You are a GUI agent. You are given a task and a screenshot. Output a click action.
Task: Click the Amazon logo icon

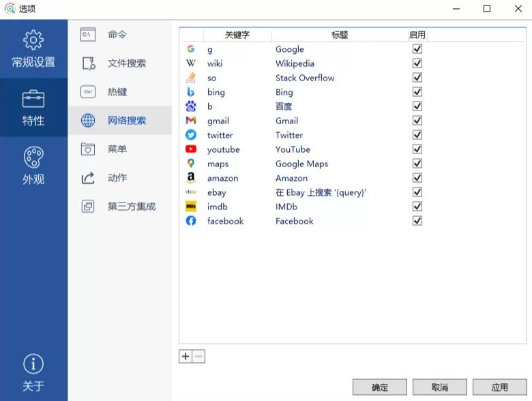click(191, 178)
